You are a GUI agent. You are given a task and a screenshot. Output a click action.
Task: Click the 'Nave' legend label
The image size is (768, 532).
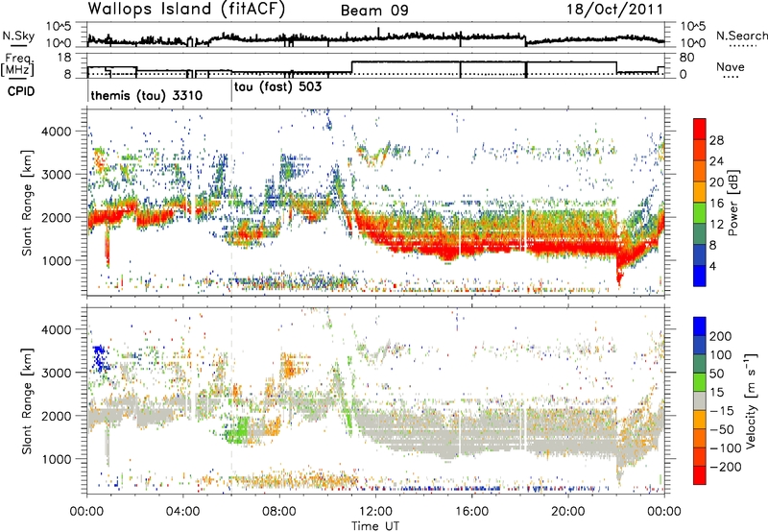click(731, 67)
